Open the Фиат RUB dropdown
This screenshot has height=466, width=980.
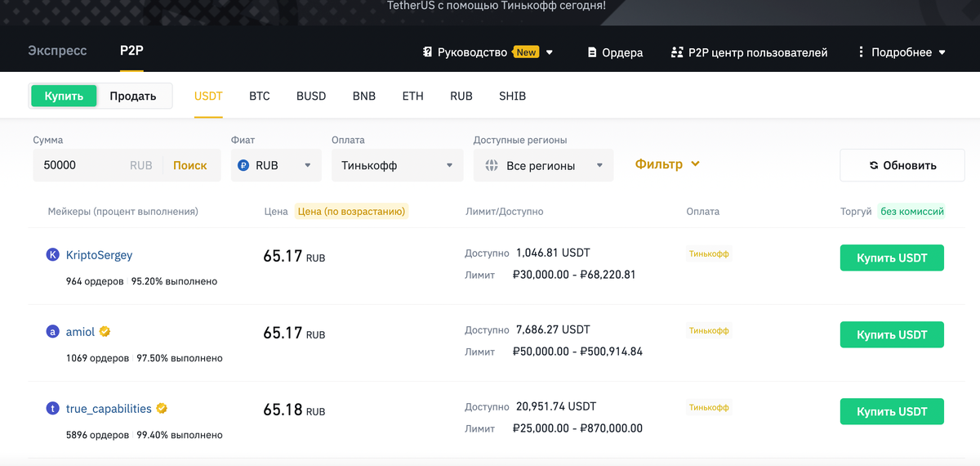tap(276, 165)
